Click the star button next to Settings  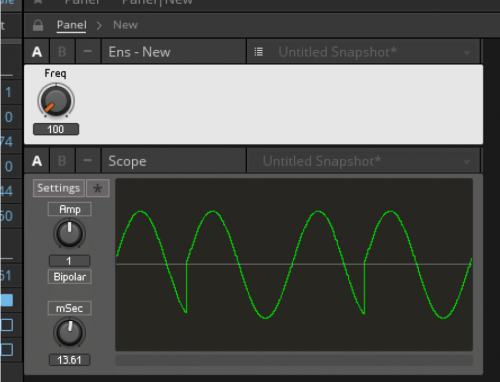click(98, 188)
